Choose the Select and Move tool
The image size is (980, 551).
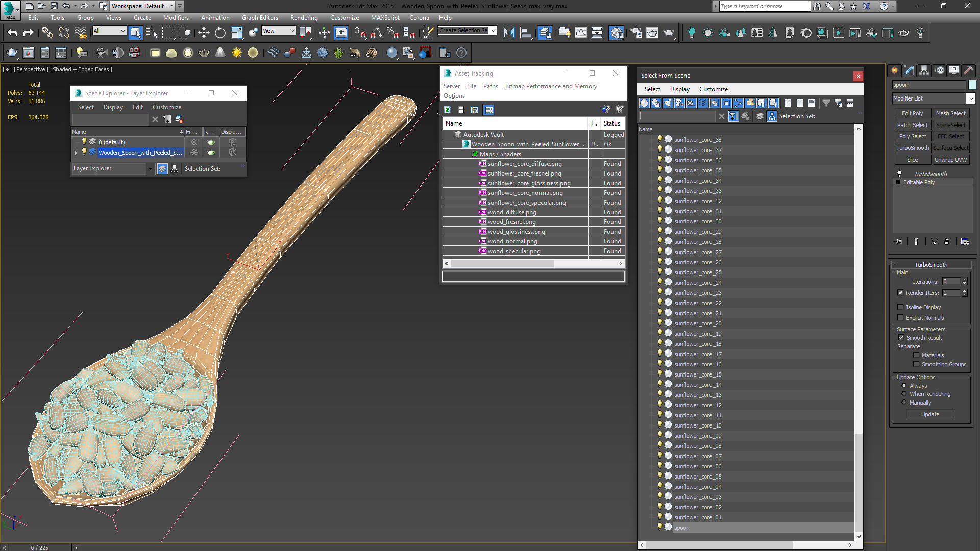(204, 33)
